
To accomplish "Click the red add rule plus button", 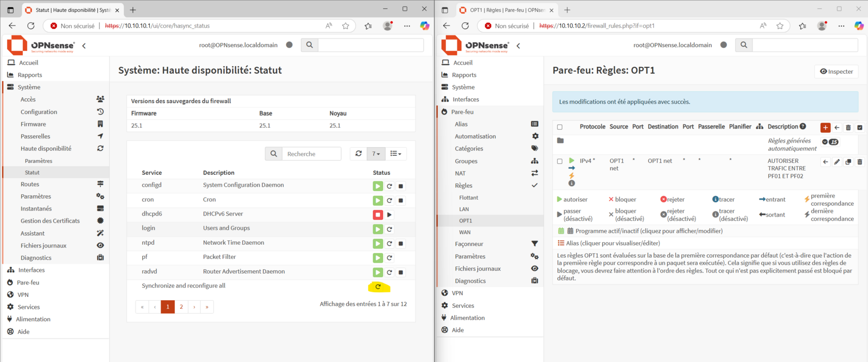I will (x=825, y=128).
